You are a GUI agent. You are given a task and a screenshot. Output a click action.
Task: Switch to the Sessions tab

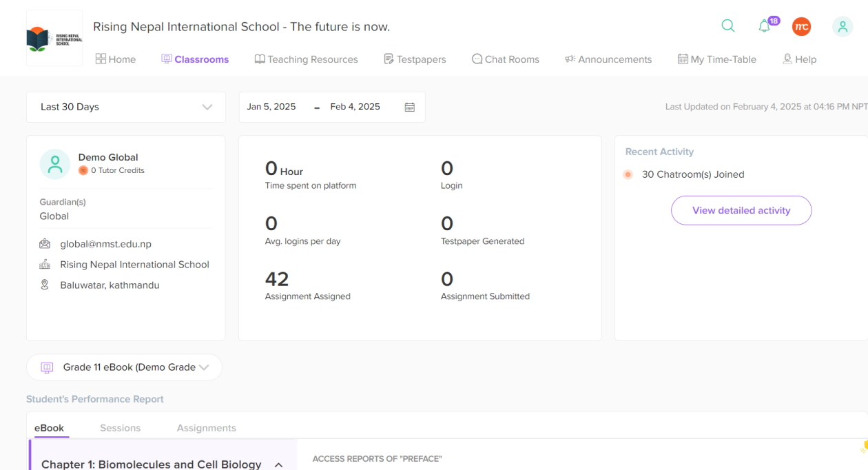pyautogui.click(x=120, y=428)
